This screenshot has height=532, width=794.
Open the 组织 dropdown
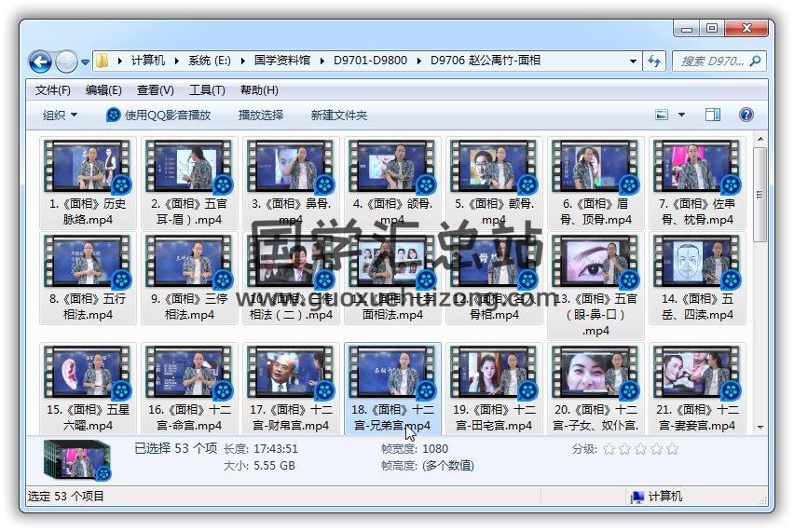(x=60, y=115)
